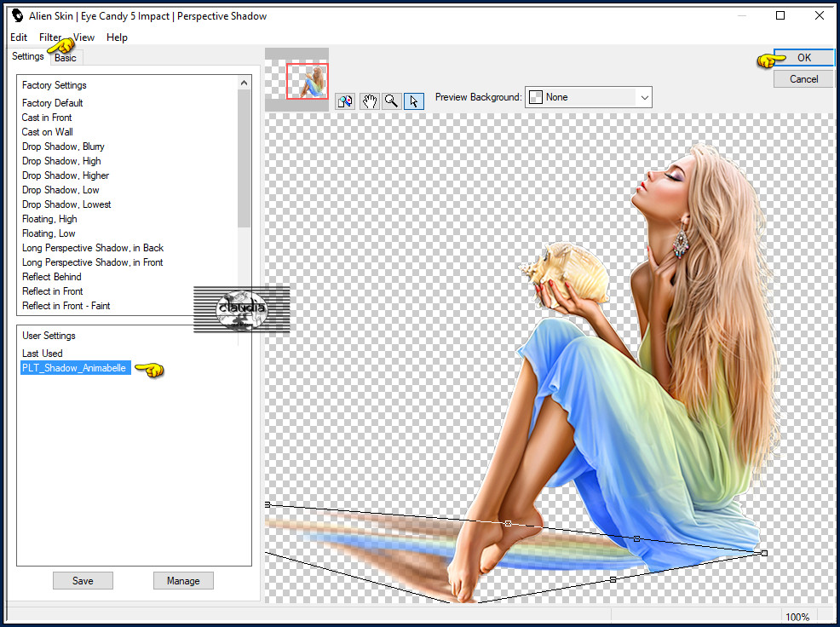
Task: Select the Reflect Behind preset
Action: 51,277
